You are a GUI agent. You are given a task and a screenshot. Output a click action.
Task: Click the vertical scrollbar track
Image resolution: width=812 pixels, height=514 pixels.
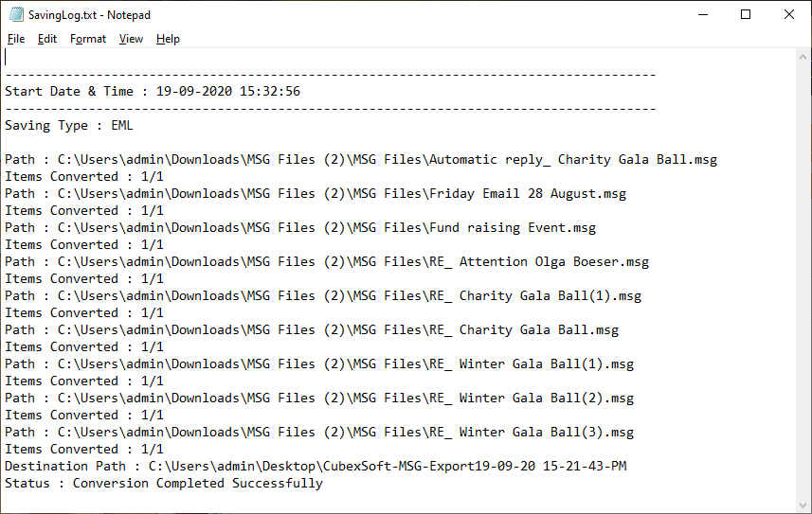pyautogui.click(x=803, y=281)
